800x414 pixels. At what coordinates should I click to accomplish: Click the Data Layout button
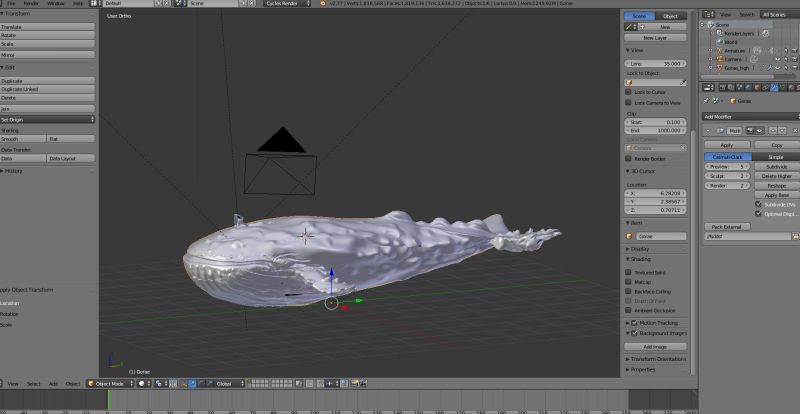coord(71,159)
